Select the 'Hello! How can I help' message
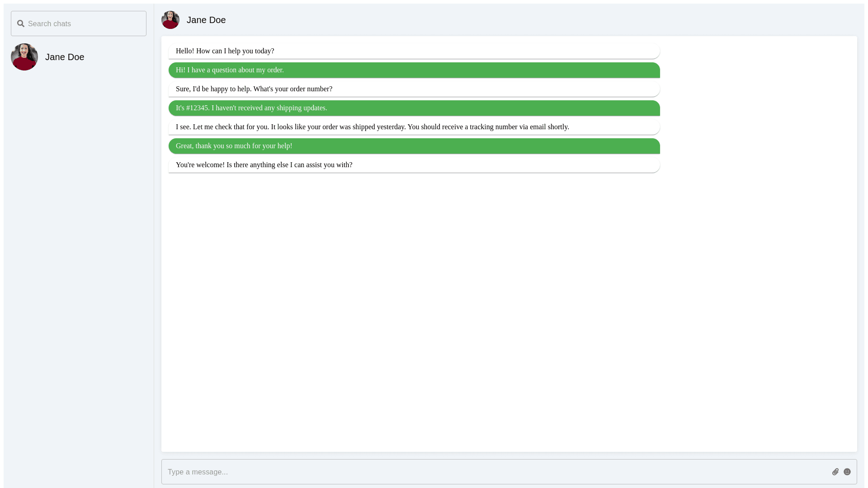 click(225, 51)
